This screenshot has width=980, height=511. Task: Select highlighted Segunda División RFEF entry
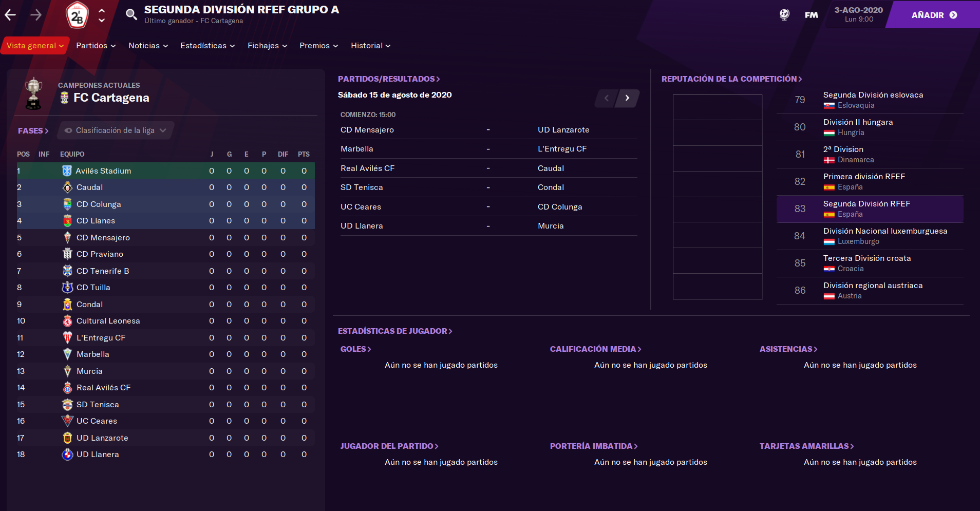(x=870, y=209)
